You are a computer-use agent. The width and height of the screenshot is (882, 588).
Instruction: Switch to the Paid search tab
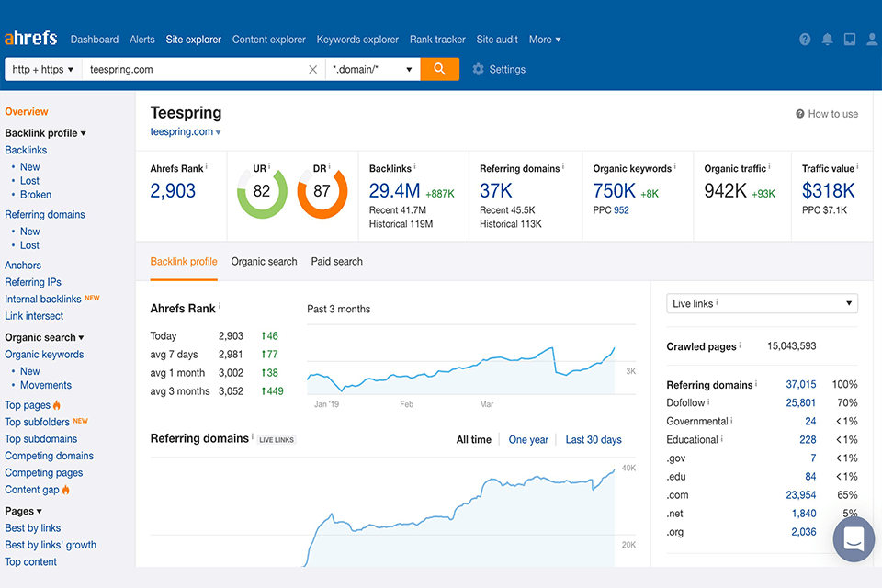pyautogui.click(x=336, y=262)
